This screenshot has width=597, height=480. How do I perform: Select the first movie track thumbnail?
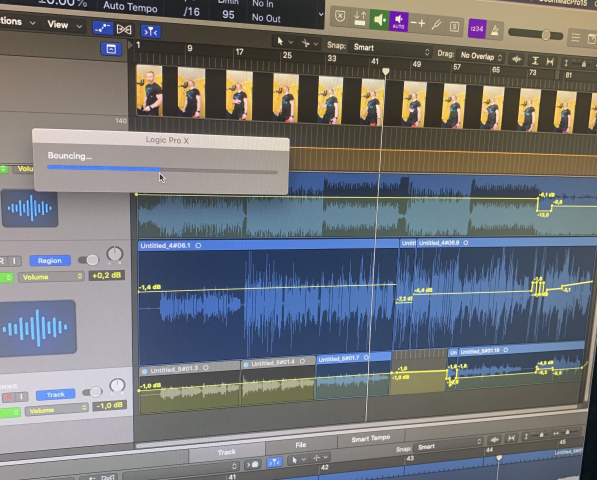(x=149, y=90)
